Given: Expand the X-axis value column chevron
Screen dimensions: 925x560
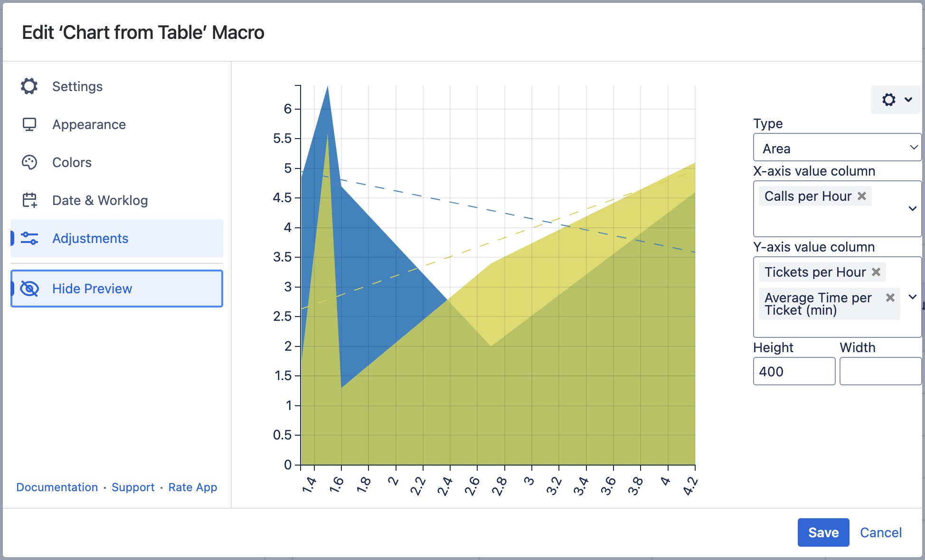Looking at the screenshot, I should point(912,208).
